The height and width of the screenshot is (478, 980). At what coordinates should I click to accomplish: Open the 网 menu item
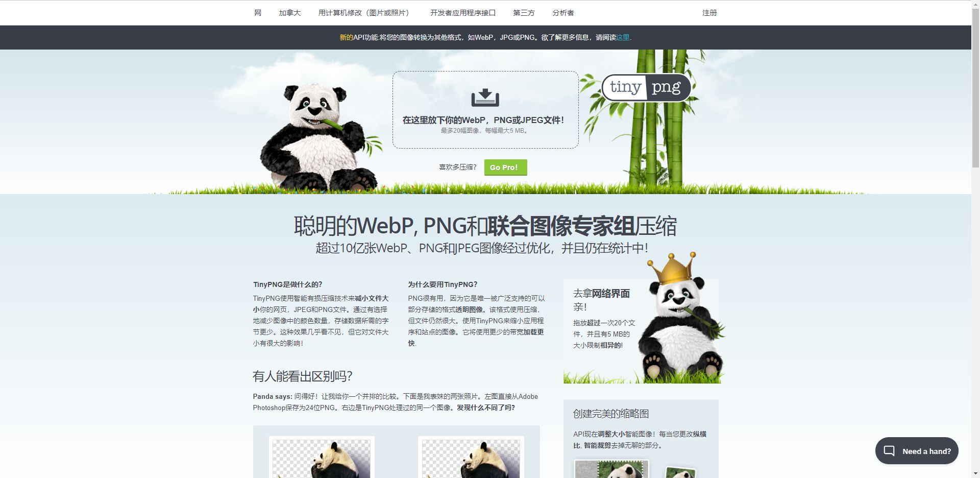coord(258,13)
